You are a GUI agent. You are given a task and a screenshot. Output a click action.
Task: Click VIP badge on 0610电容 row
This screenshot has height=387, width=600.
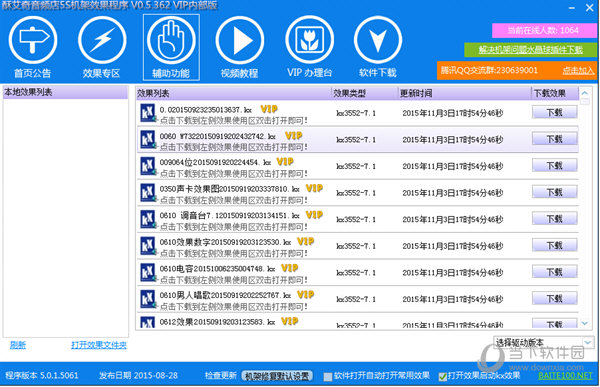(x=289, y=268)
